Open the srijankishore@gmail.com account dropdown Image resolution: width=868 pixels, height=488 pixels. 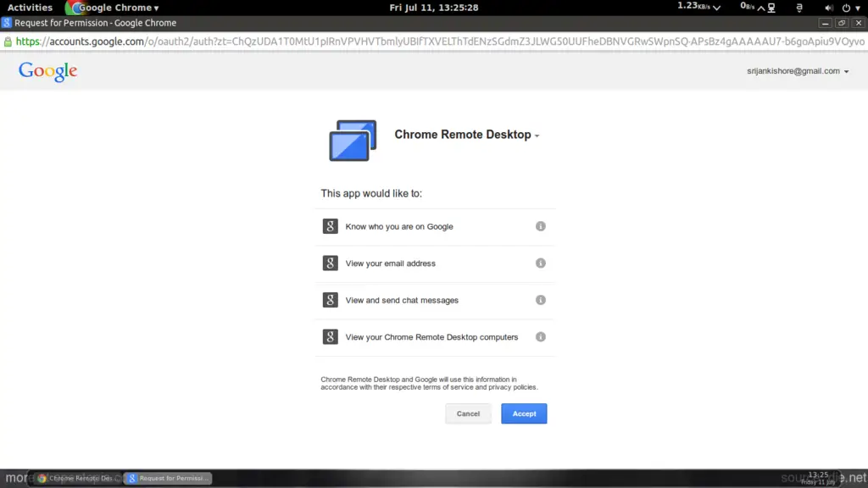pos(797,71)
